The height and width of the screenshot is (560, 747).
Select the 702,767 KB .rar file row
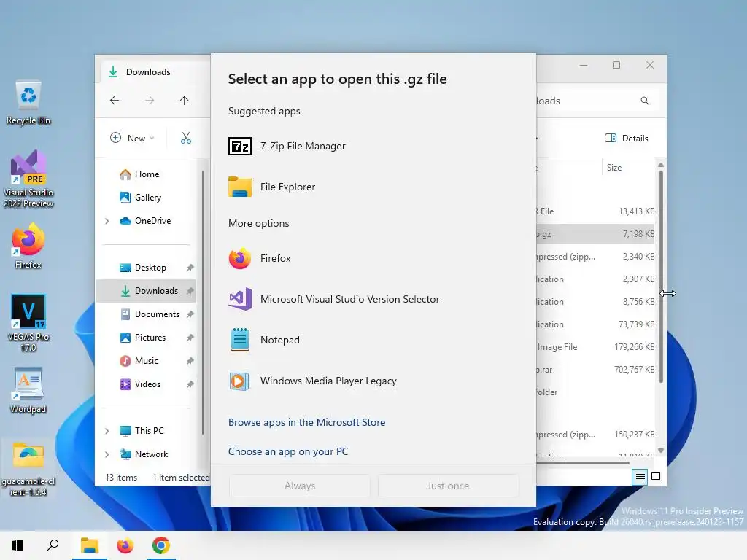pos(595,370)
